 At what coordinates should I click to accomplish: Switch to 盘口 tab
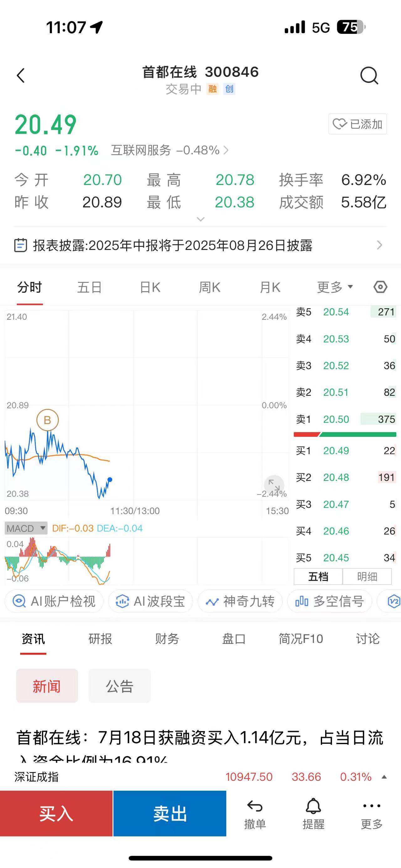point(234,639)
